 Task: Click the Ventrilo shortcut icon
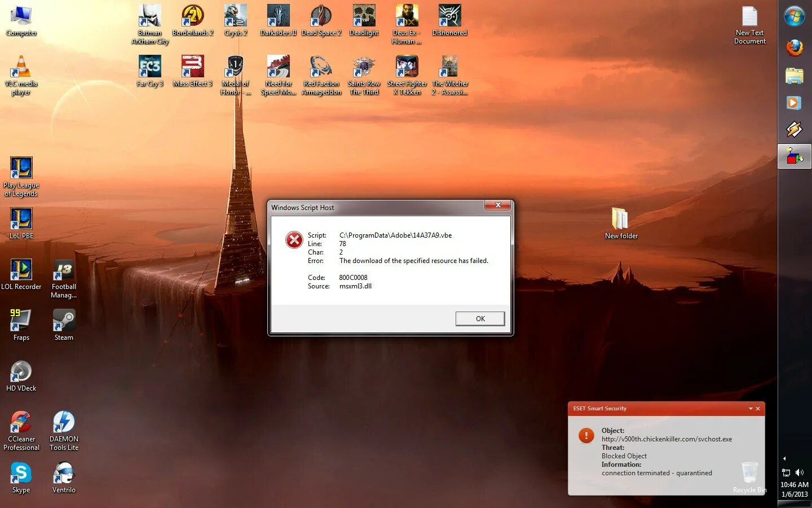(x=64, y=478)
